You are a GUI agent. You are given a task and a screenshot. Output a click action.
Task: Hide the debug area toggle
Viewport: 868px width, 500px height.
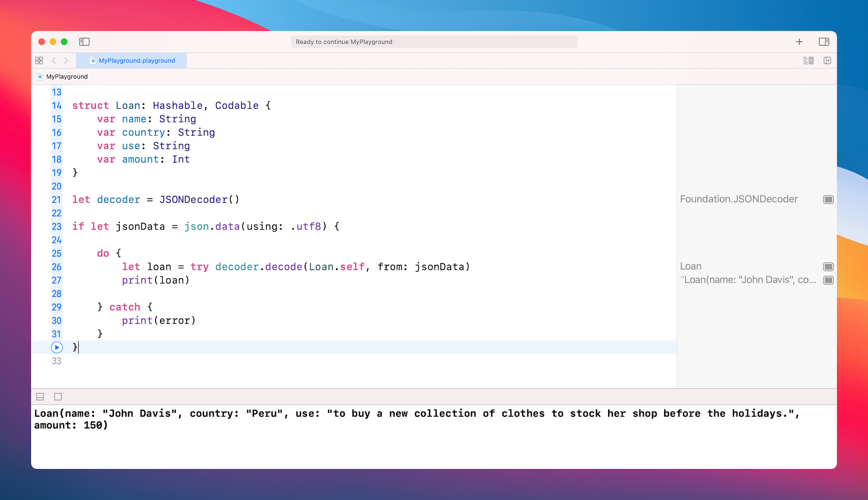coord(40,397)
